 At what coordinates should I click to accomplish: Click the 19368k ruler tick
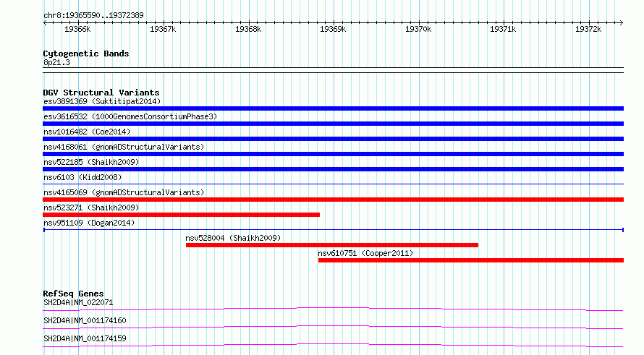[248, 29]
